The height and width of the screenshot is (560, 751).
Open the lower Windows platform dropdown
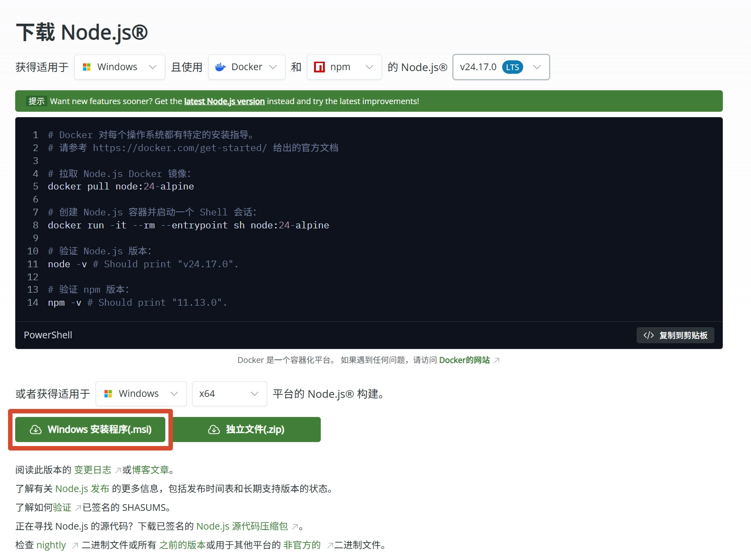(141, 394)
